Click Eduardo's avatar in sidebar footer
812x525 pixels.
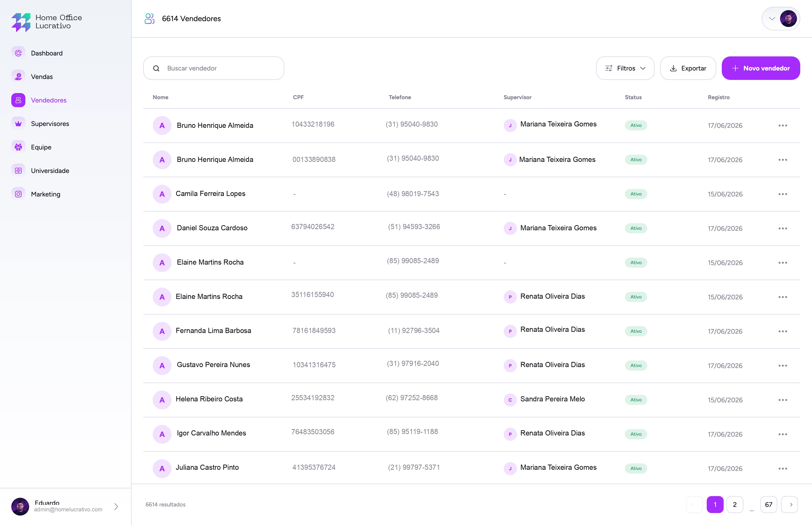20,507
